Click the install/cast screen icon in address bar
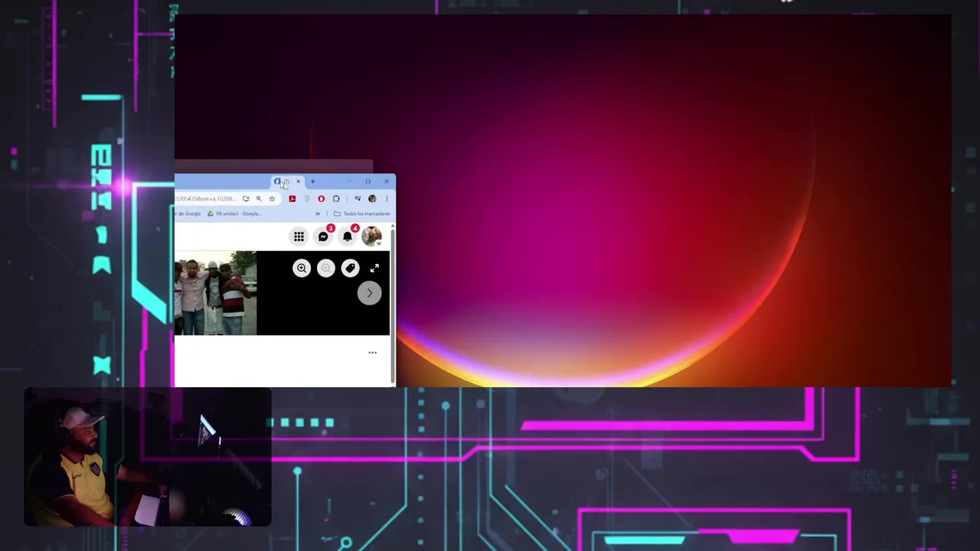The width and height of the screenshot is (980, 551). pos(246,199)
